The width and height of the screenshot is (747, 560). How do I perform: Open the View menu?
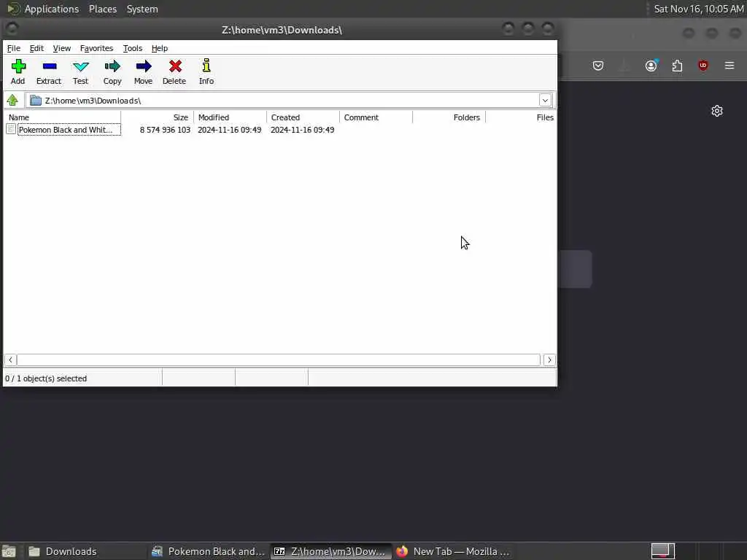(62, 48)
